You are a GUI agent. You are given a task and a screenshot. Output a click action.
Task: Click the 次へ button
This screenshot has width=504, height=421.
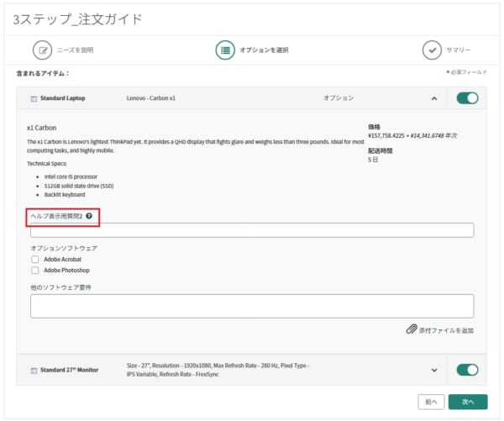pos(468,402)
